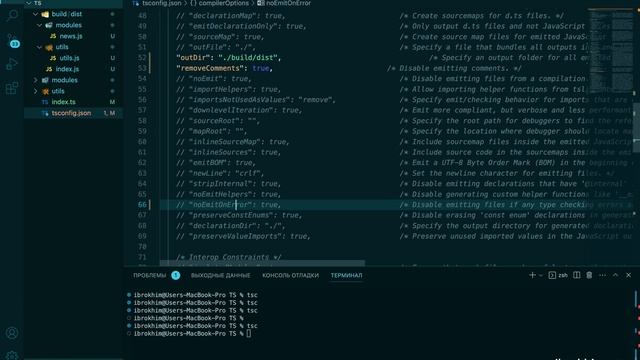Image resolution: width=640 pixels, height=360 pixels.
Task: Click commented "noEmit" line
Action: (x=214, y=79)
